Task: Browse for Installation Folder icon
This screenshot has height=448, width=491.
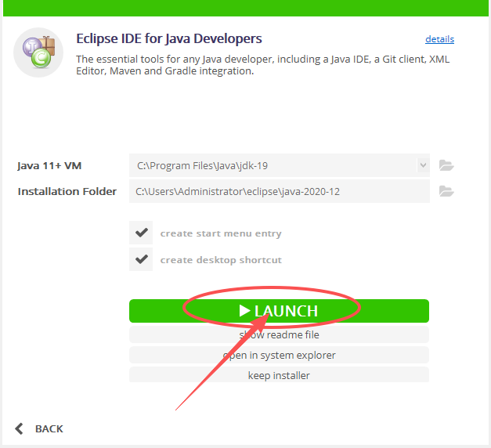Action: tap(446, 191)
